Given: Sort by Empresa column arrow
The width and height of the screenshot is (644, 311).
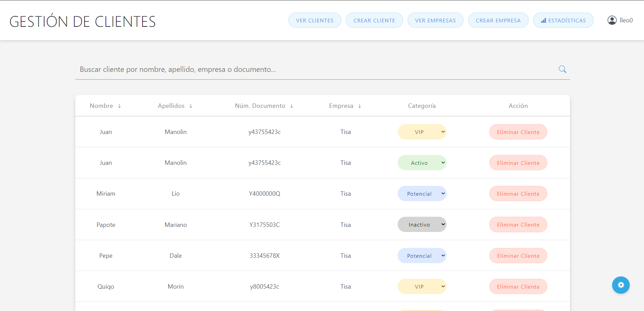Looking at the screenshot, I should pyautogui.click(x=360, y=106).
